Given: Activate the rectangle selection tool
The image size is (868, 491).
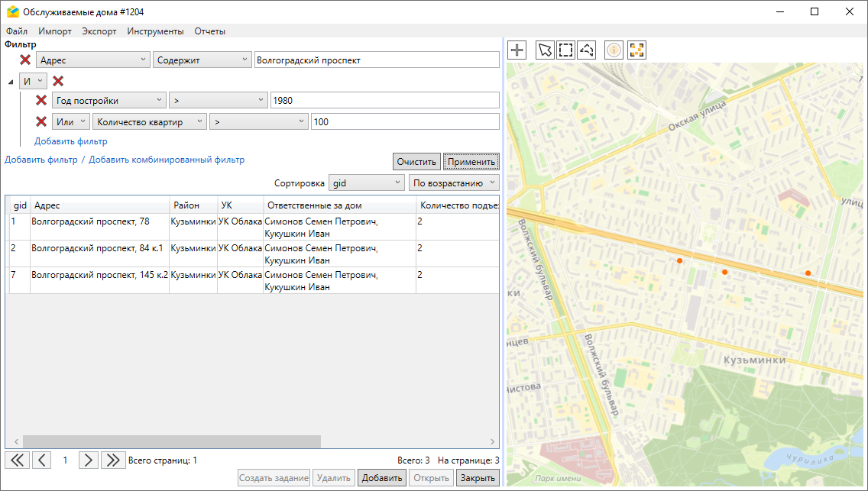Looking at the screenshot, I should click(x=565, y=50).
